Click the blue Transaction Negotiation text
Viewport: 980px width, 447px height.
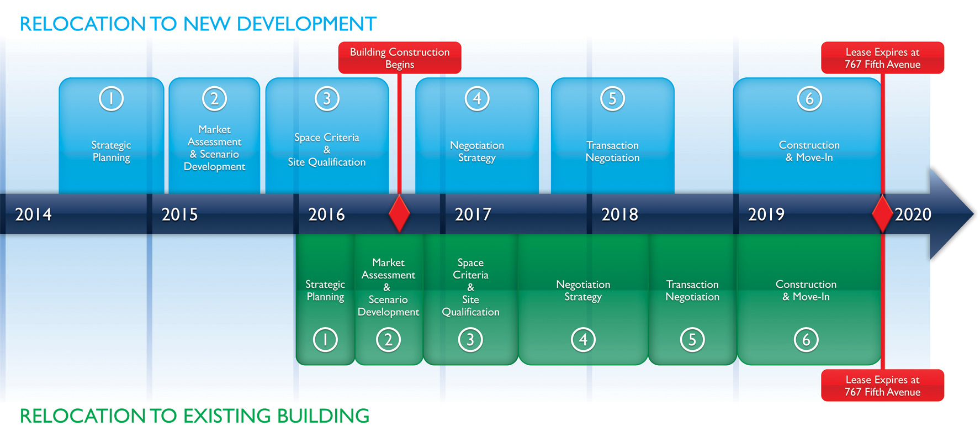[612, 151]
